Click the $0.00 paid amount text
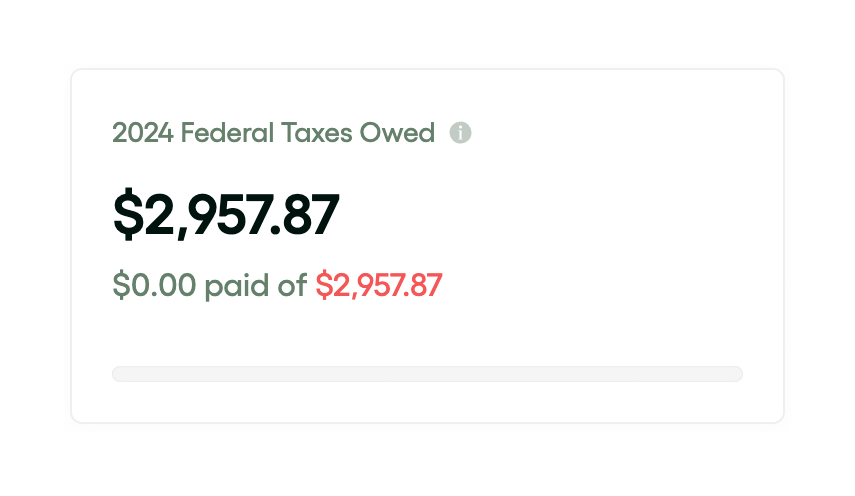The image size is (855, 496). coord(155,286)
